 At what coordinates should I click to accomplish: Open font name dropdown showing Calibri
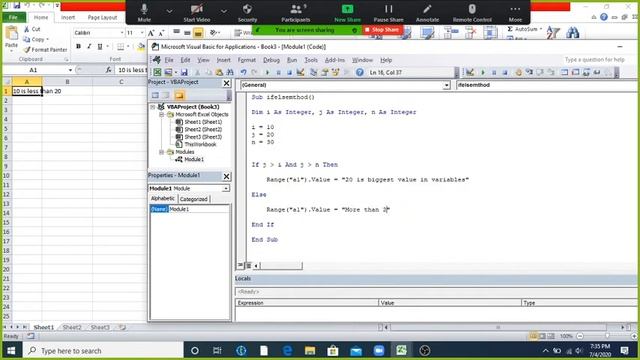click(122, 33)
